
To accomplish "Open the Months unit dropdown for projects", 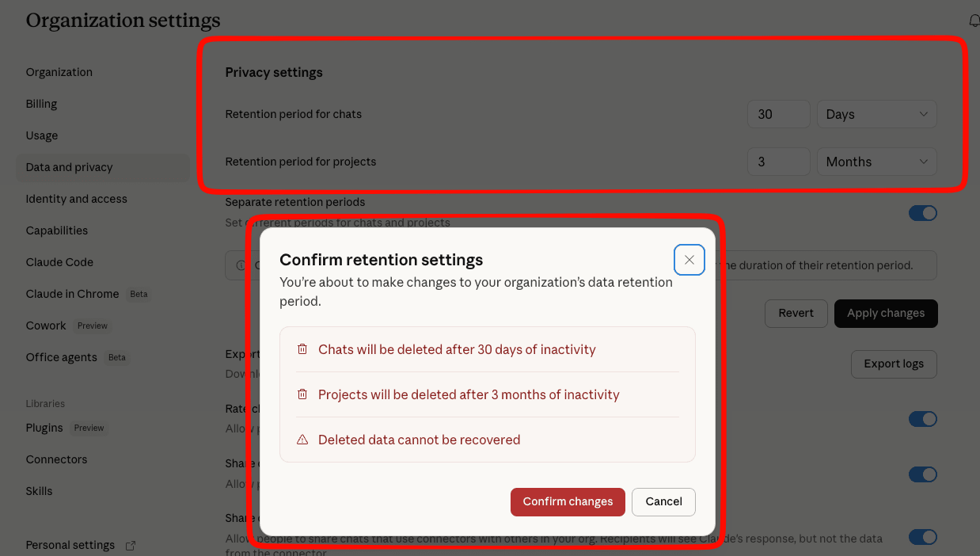I will click(x=876, y=162).
